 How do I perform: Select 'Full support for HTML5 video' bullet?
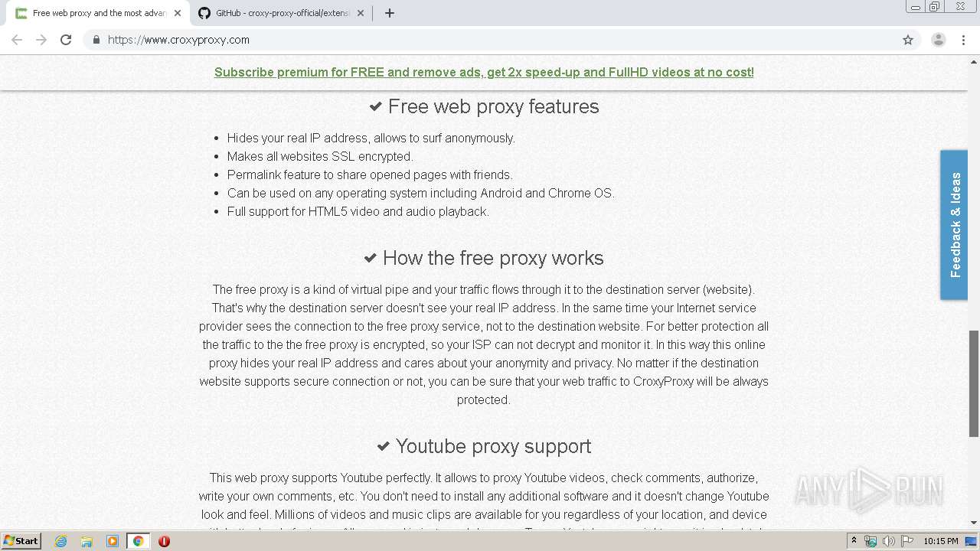(358, 211)
